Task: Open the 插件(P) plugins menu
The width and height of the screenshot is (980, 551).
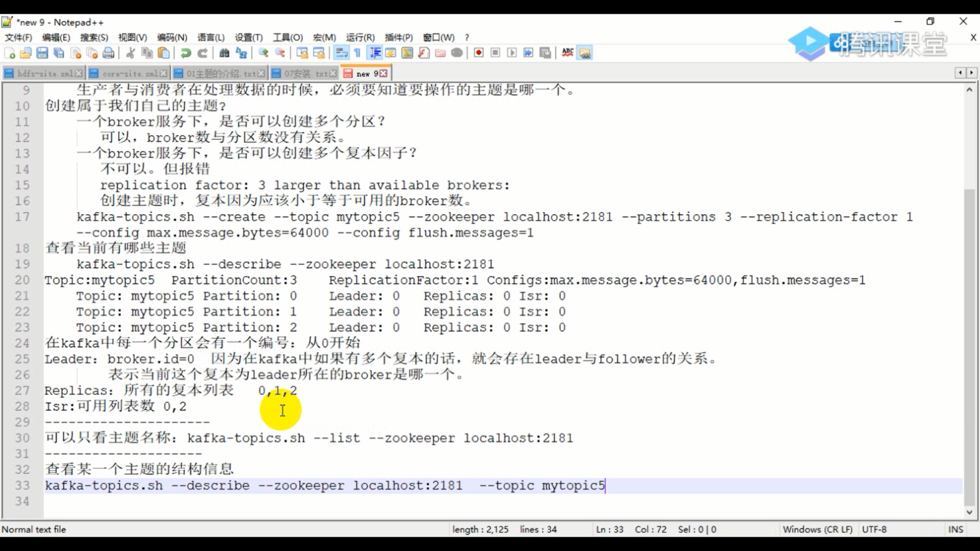Action: tap(399, 38)
